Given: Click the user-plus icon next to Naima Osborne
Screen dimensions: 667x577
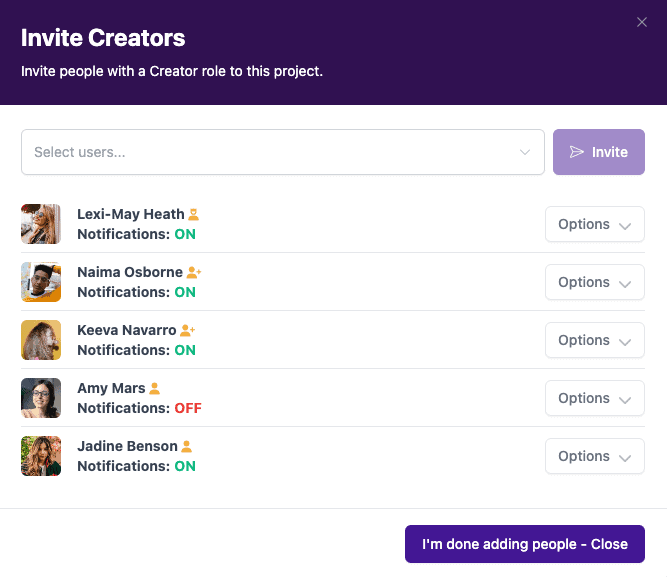Looking at the screenshot, I should (x=194, y=272).
